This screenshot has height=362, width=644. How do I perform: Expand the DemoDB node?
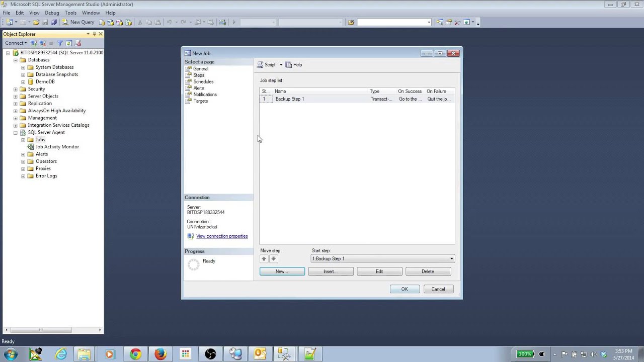click(x=23, y=81)
